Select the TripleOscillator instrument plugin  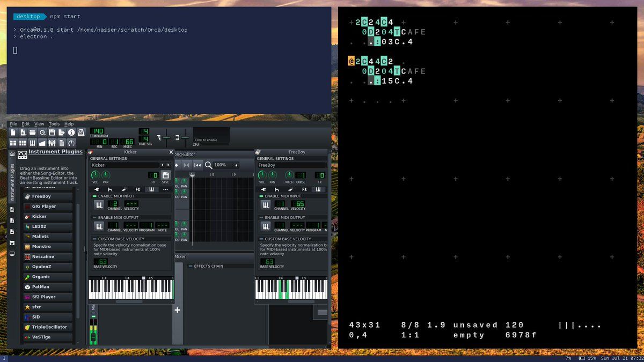(x=48, y=327)
